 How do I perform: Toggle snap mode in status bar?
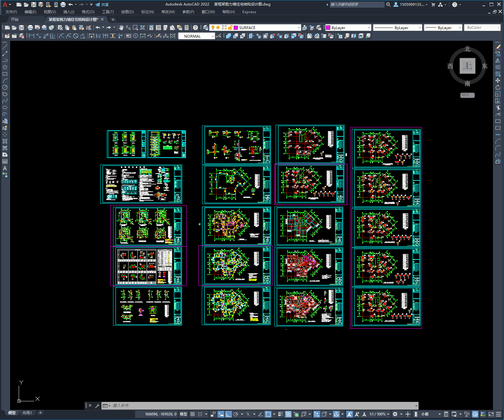click(200, 414)
